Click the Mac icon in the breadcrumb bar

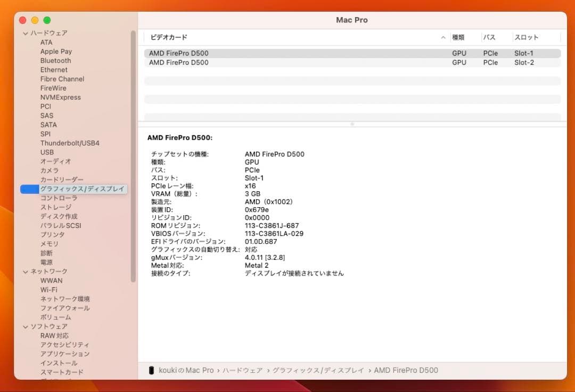151,370
